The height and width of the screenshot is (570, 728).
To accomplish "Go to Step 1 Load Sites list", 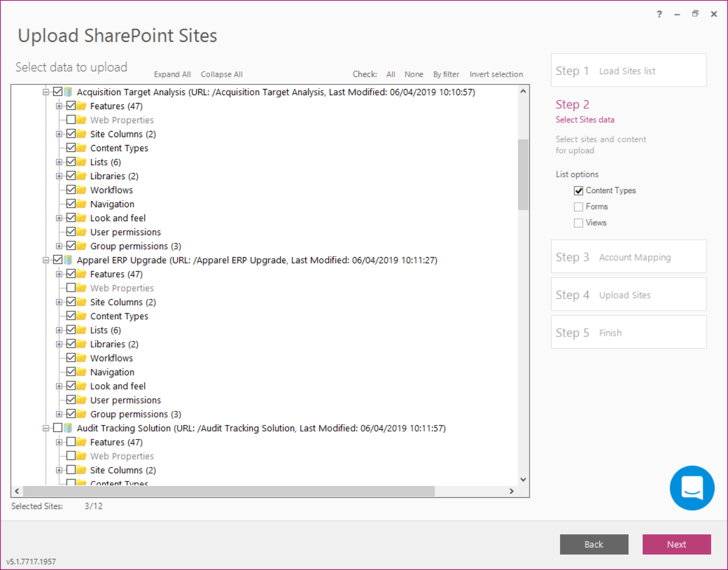I will tap(629, 71).
